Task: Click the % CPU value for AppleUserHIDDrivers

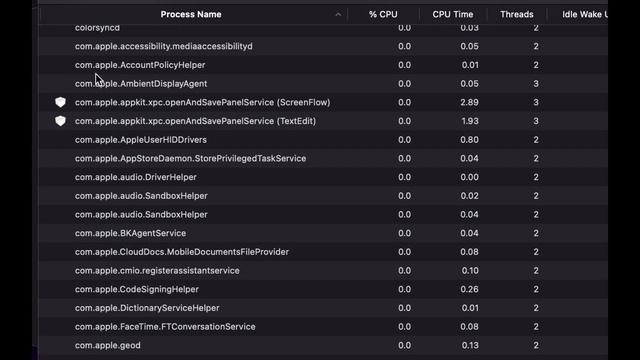Action: click(404, 140)
